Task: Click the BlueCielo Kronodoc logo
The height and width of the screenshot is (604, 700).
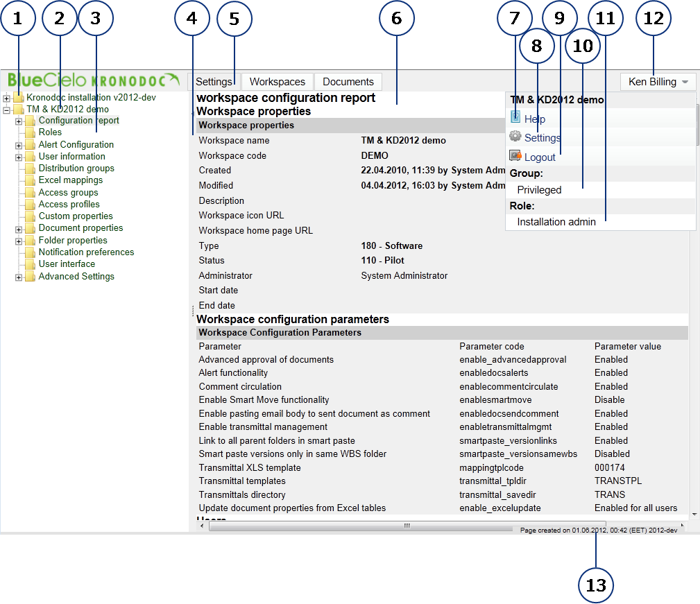Action: click(x=93, y=80)
